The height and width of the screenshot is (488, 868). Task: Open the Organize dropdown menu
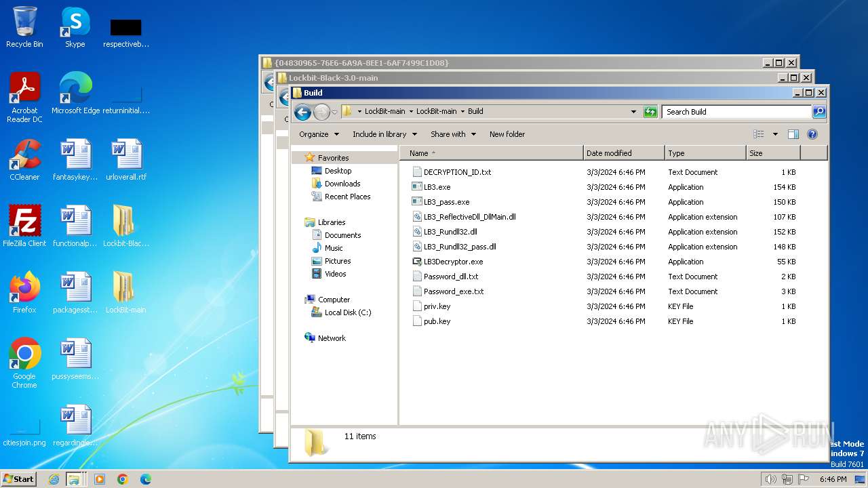pos(319,134)
